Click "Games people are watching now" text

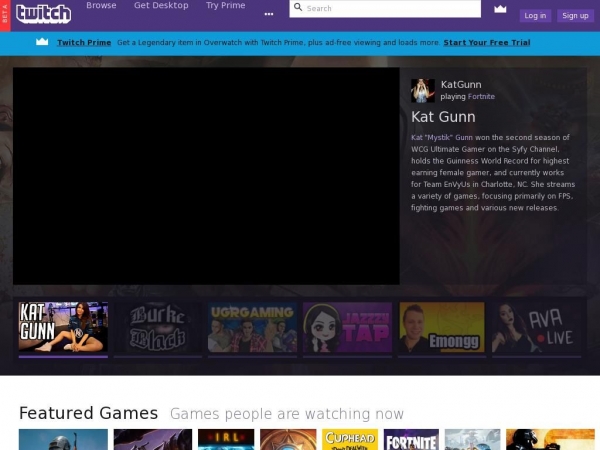point(287,414)
